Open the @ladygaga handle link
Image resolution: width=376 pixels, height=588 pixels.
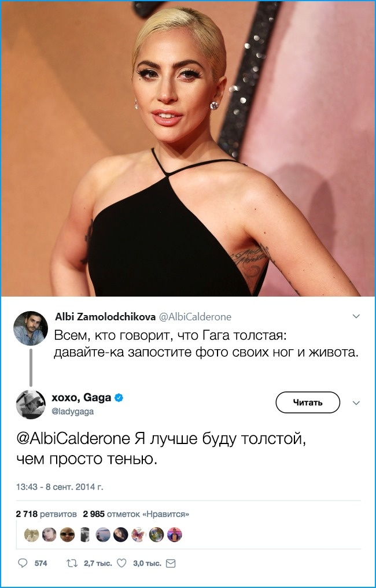[x=72, y=412]
